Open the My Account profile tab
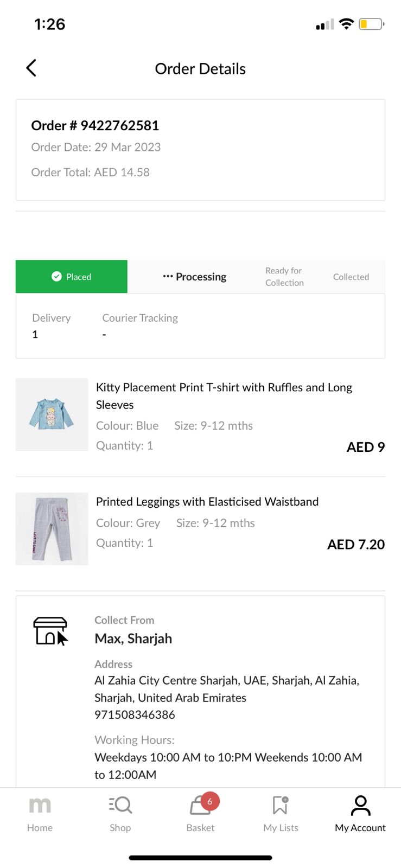The width and height of the screenshot is (401, 868). tap(360, 813)
